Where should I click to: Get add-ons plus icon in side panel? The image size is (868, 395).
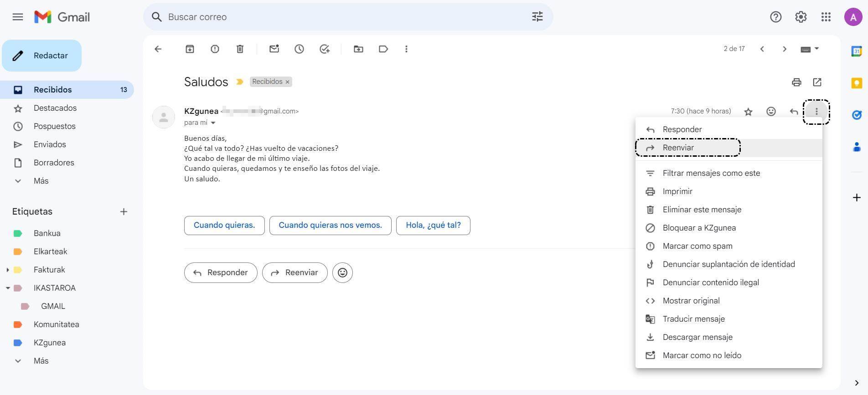(x=857, y=197)
